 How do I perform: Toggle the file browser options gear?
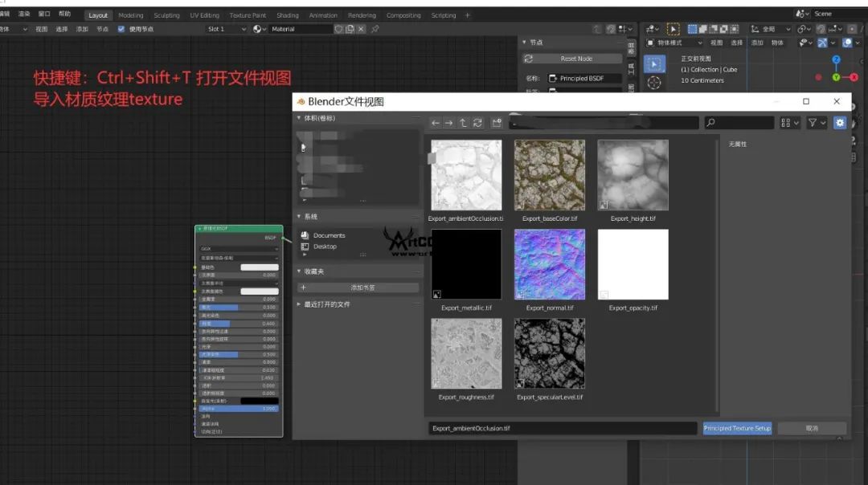point(840,123)
